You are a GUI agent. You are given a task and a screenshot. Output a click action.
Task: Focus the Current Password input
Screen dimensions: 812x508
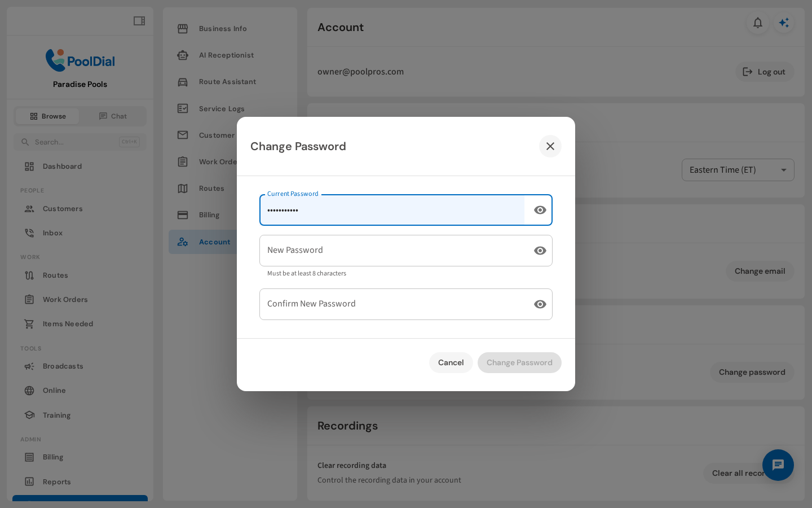[x=392, y=210]
